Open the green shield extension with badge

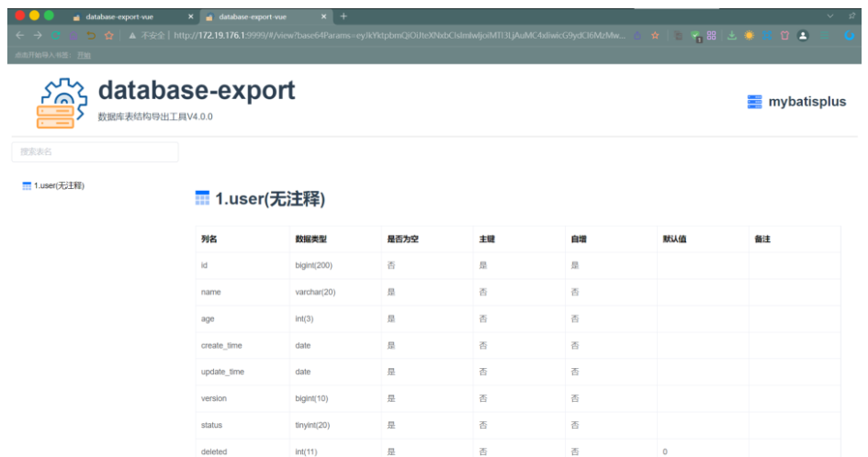point(696,36)
